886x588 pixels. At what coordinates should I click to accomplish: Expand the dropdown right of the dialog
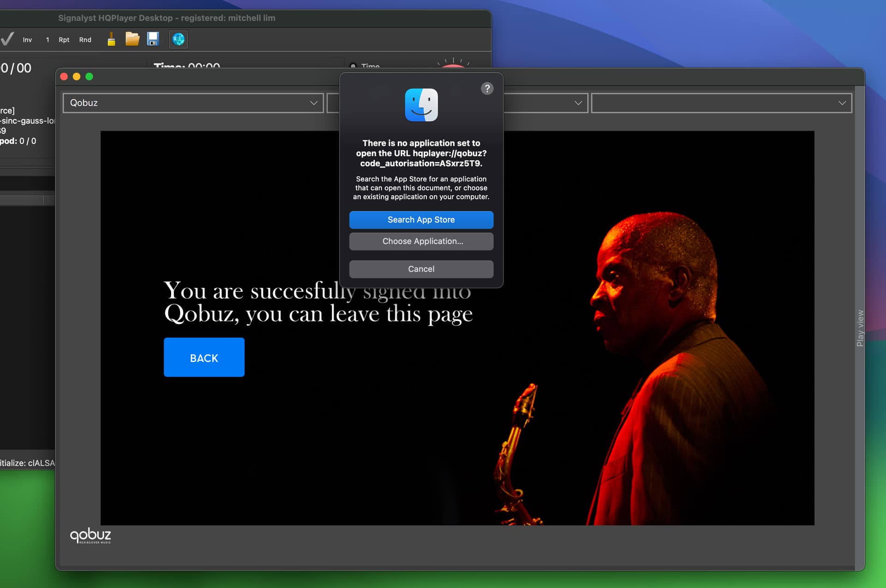click(x=578, y=103)
